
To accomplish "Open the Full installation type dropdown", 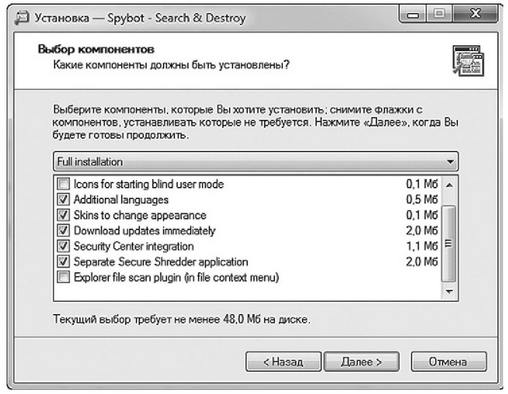I will pyautogui.click(x=256, y=162).
